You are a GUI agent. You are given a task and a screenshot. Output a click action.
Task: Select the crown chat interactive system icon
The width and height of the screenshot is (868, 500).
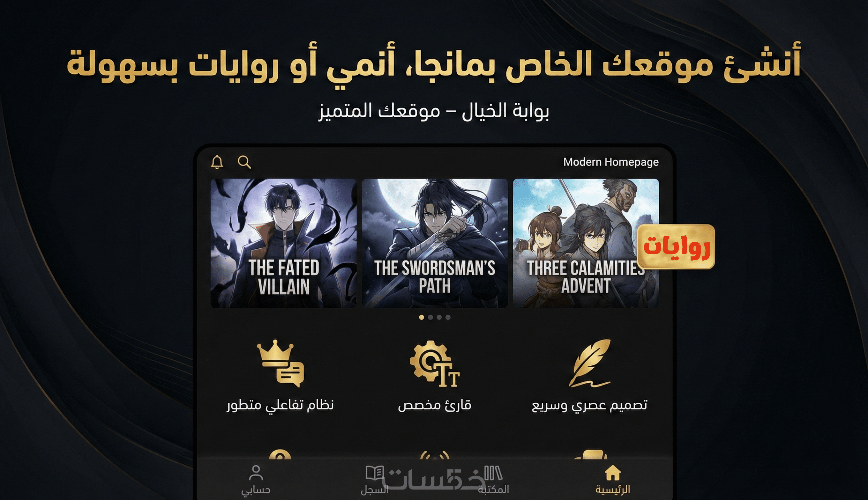[x=280, y=363]
